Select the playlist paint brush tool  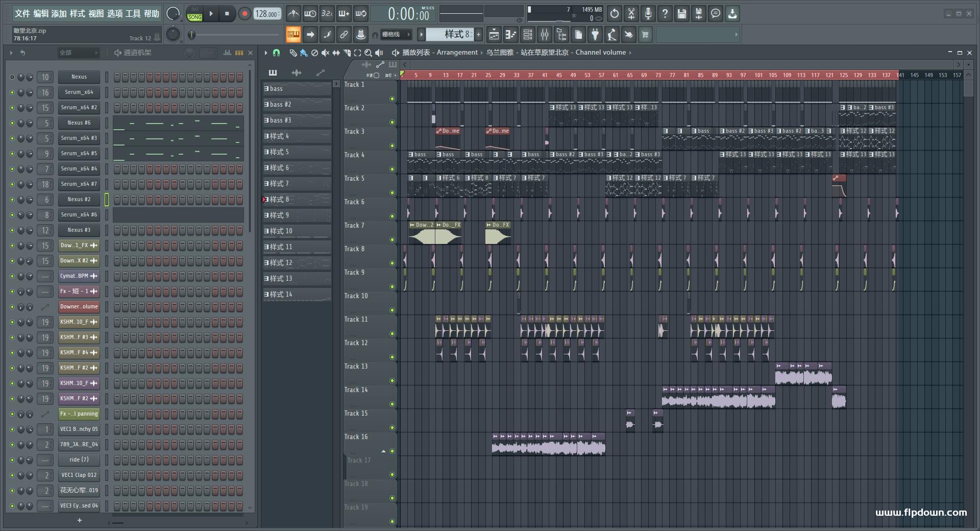(x=304, y=53)
